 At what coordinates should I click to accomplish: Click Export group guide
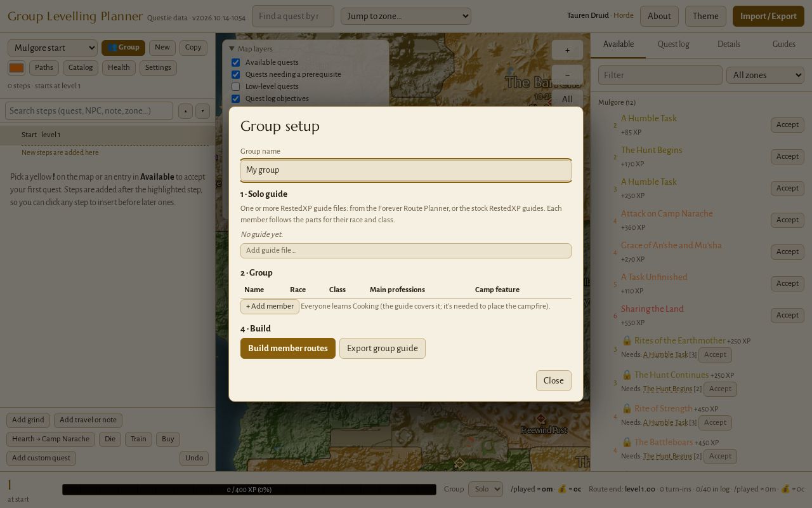(x=383, y=348)
